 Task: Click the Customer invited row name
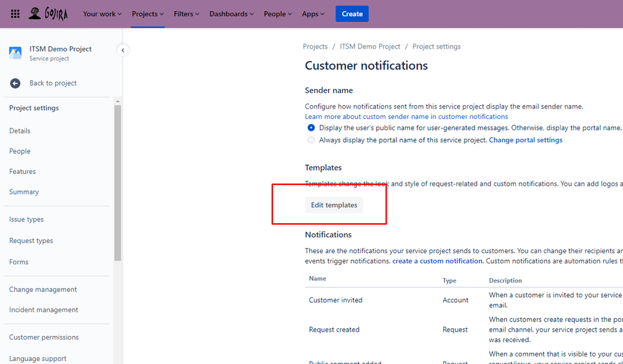click(x=336, y=300)
